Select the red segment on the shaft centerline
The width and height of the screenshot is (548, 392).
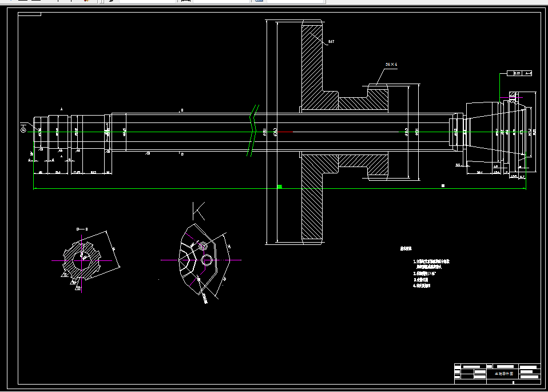(x=285, y=132)
